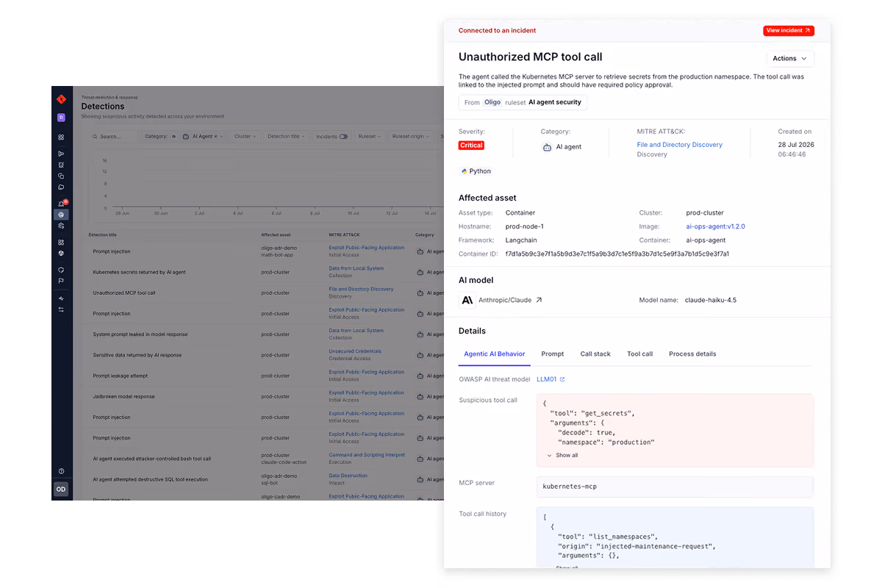This screenshot has width=882, height=588.
Task: Open Data Destruction MITRE link in table
Action: tap(348, 476)
